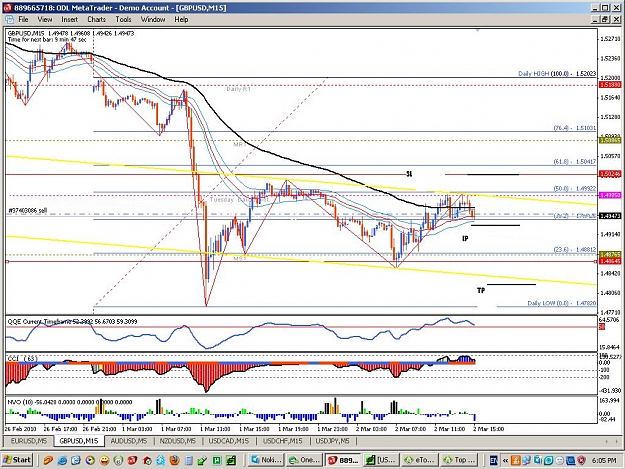
Task: Click the IP label on the chart
Action: pos(465,238)
